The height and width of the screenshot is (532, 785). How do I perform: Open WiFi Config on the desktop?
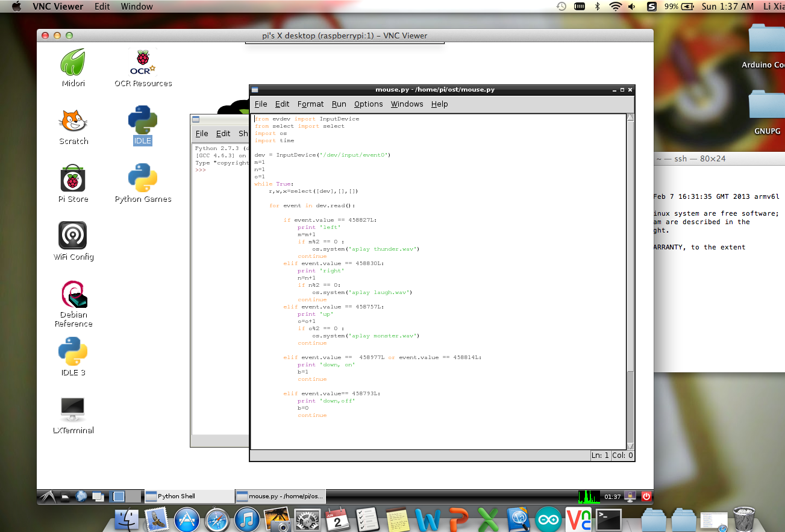point(73,236)
